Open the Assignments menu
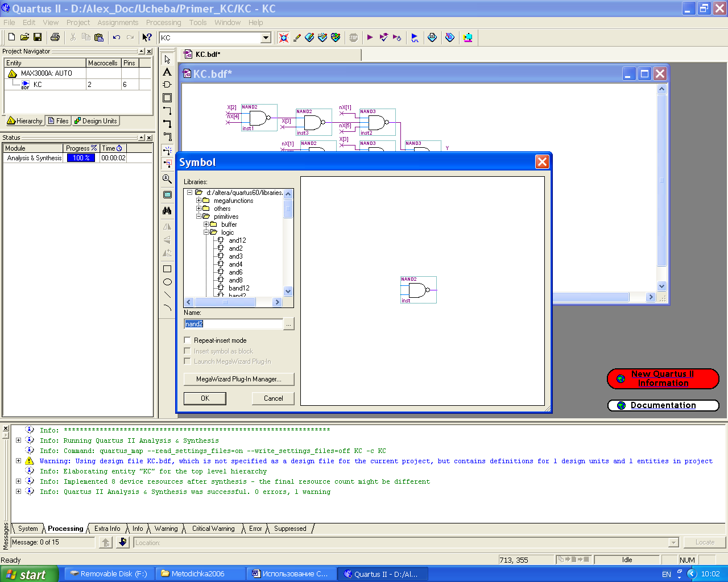The image size is (728, 582). [118, 22]
